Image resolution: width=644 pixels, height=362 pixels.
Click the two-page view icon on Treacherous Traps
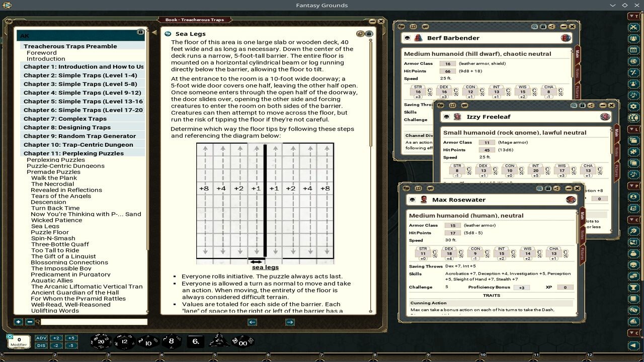point(360,34)
